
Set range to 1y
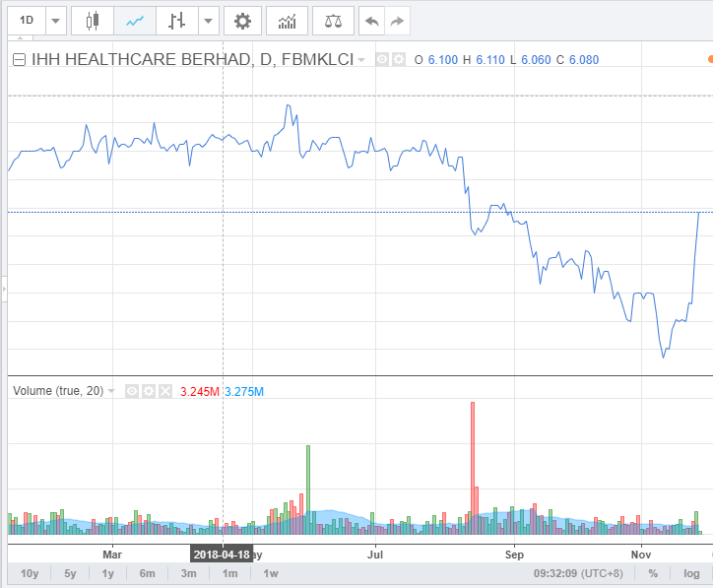pyautogui.click(x=107, y=573)
